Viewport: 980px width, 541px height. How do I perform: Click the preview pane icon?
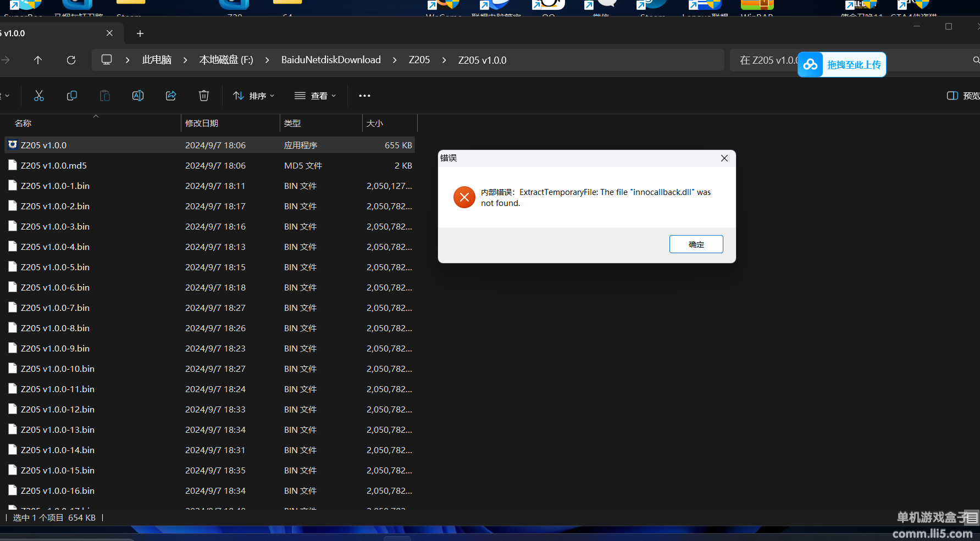pos(953,96)
